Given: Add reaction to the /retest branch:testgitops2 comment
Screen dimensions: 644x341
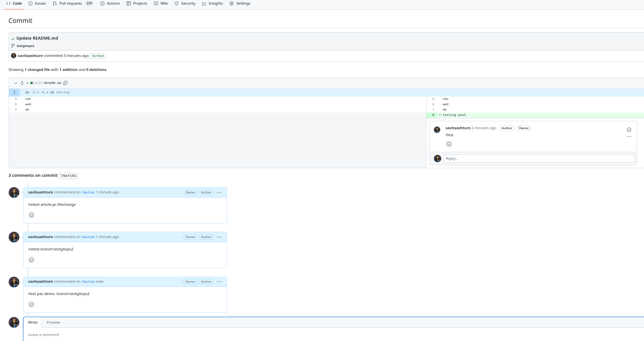Looking at the screenshot, I should (x=31, y=260).
